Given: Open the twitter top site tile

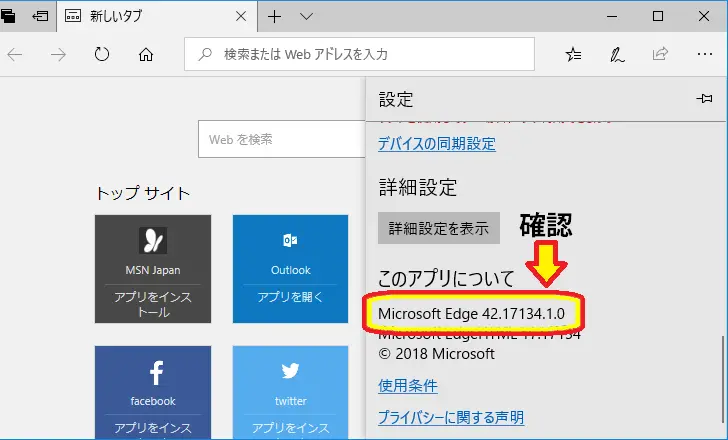Looking at the screenshot, I should (x=290, y=392).
